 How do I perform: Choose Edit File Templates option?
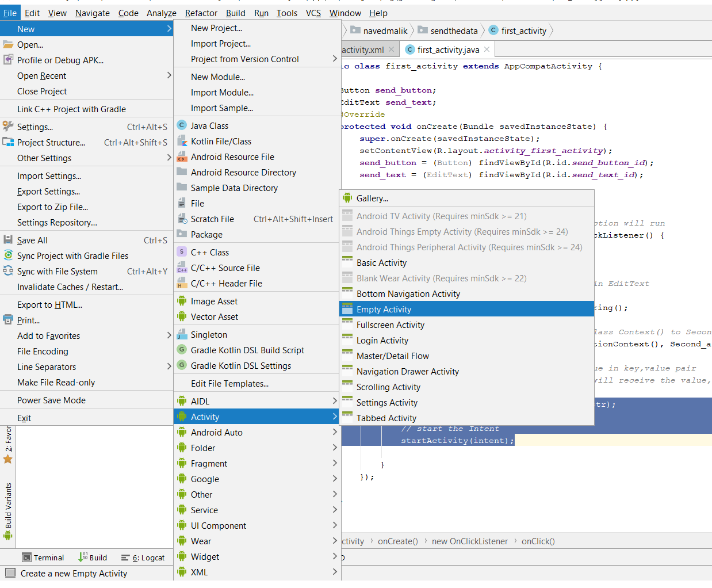pyautogui.click(x=257, y=383)
